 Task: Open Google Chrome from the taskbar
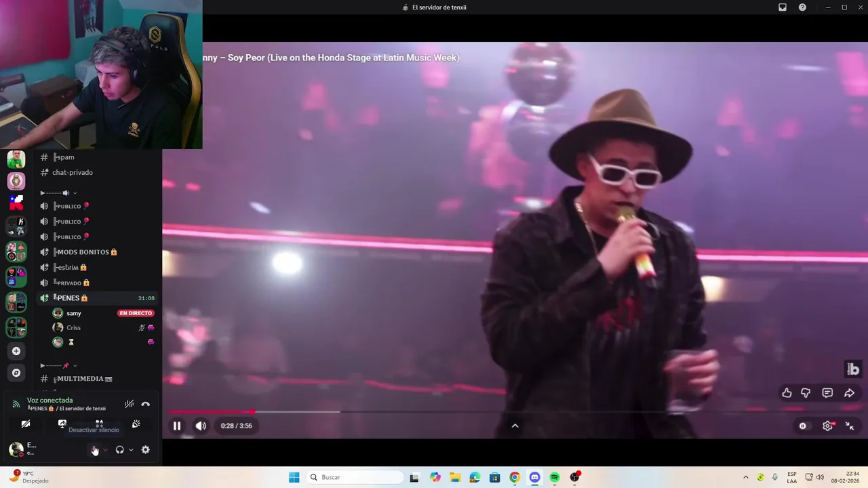515,477
